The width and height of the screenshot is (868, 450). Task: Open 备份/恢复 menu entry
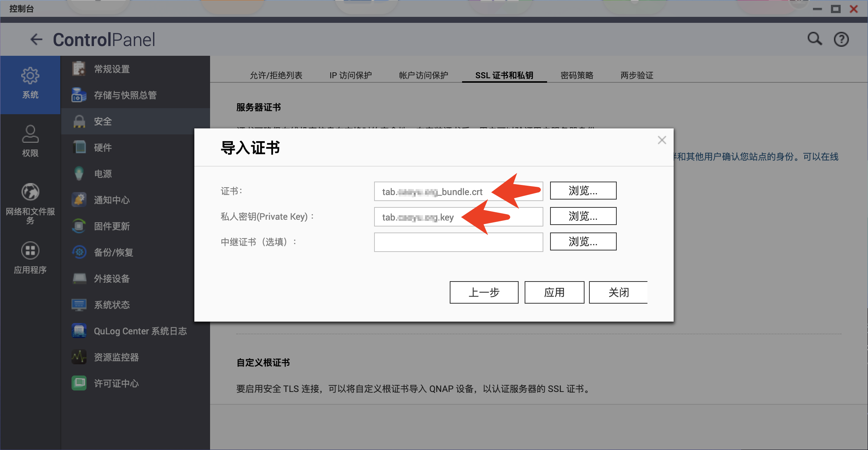coord(135,252)
